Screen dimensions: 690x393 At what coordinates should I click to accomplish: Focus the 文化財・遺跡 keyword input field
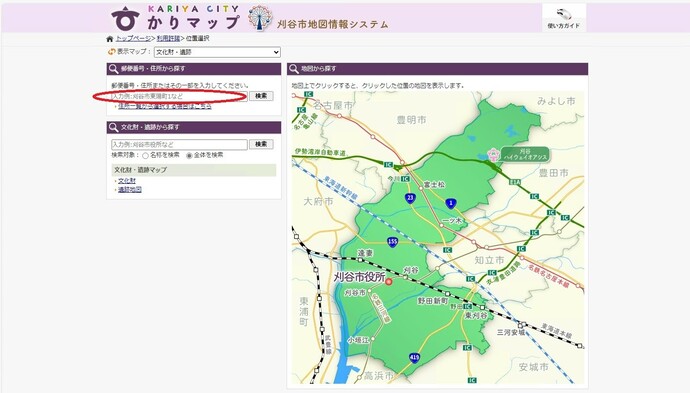179,144
